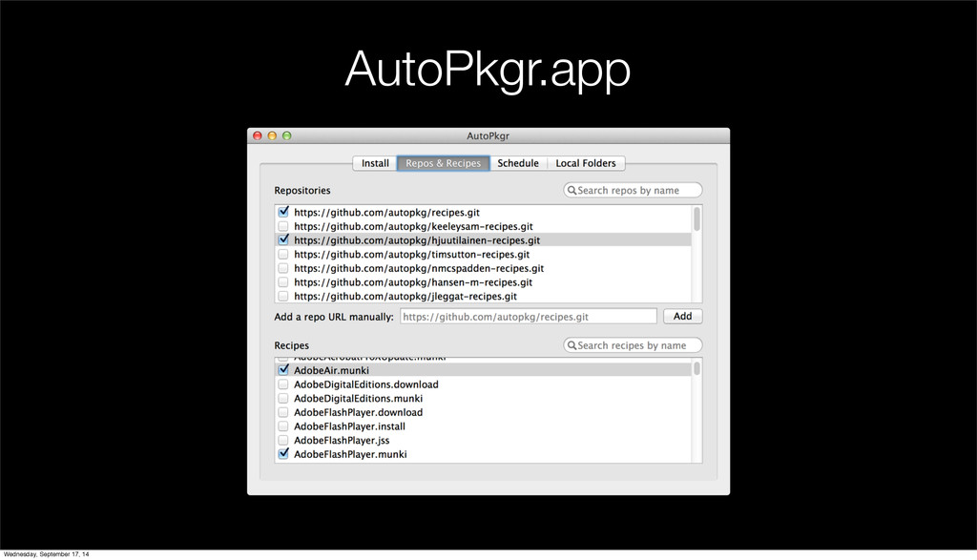Focus the Add a repo URL field
977x560 pixels.
coord(529,317)
